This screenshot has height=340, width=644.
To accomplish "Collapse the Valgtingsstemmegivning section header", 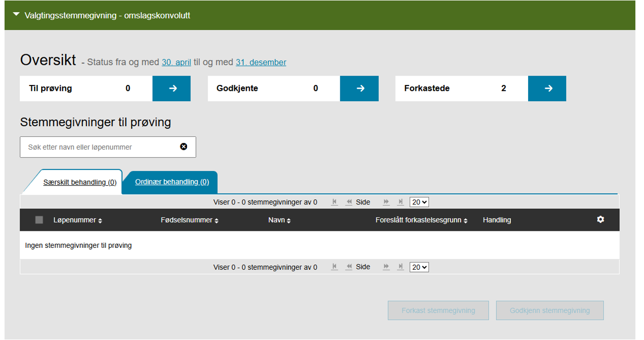I will tap(17, 15).
